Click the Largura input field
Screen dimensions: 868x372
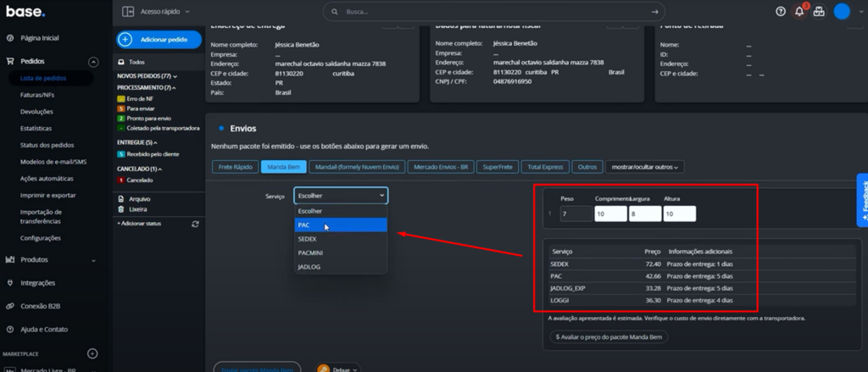pos(645,214)
